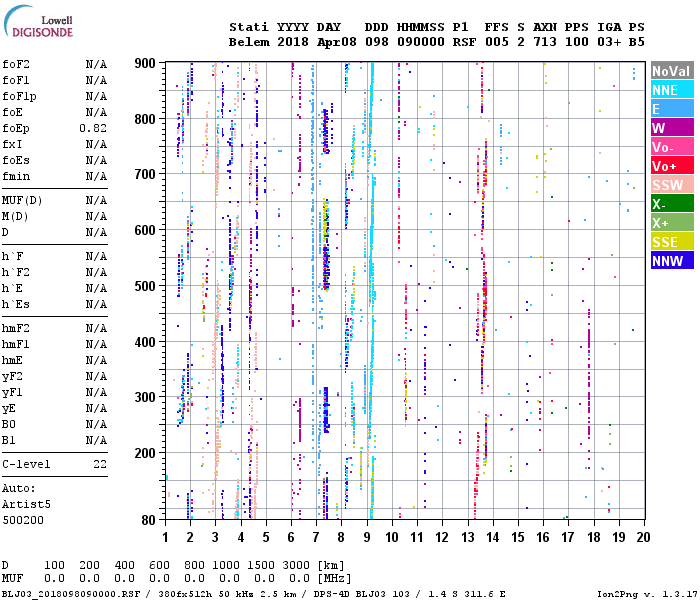Click the 10 MHz frequency axis label
Viewport: 700px width, 600px height.
click(x=392, y=537)
